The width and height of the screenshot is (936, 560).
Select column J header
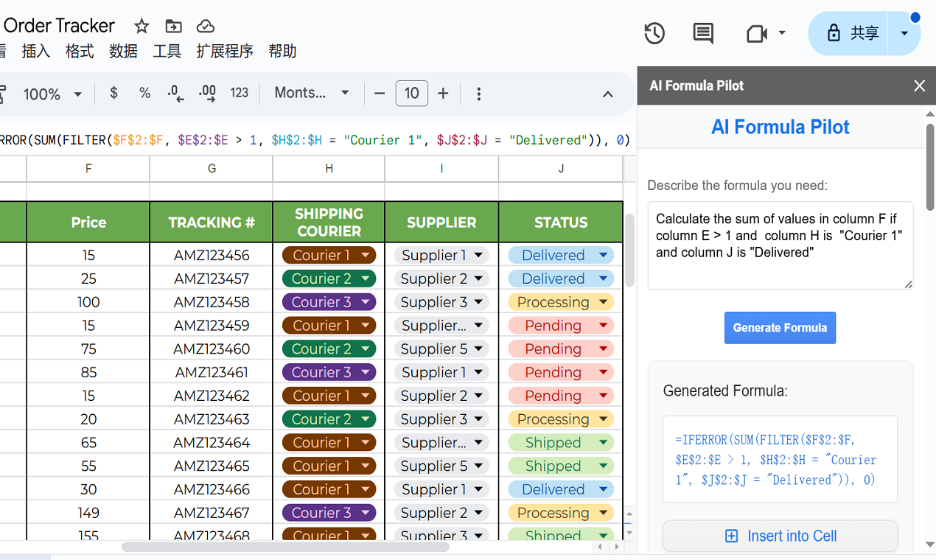[561, 169]
